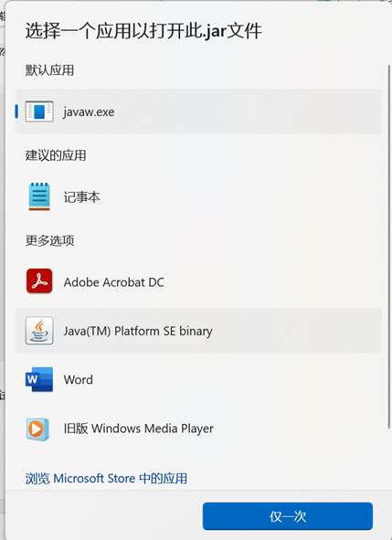This screenshot has height=540, width=392.
Task: Click the blue Word icon
Action: [39, 379]
